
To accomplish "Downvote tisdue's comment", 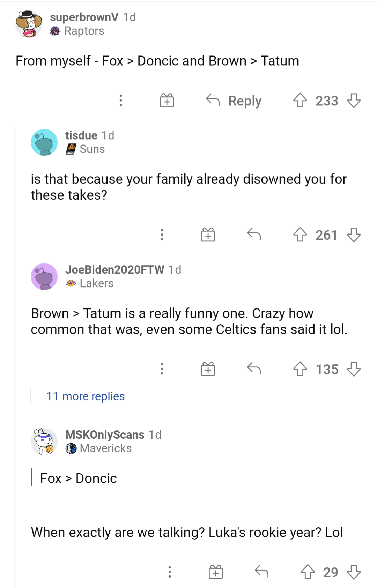I will [355, 235].
